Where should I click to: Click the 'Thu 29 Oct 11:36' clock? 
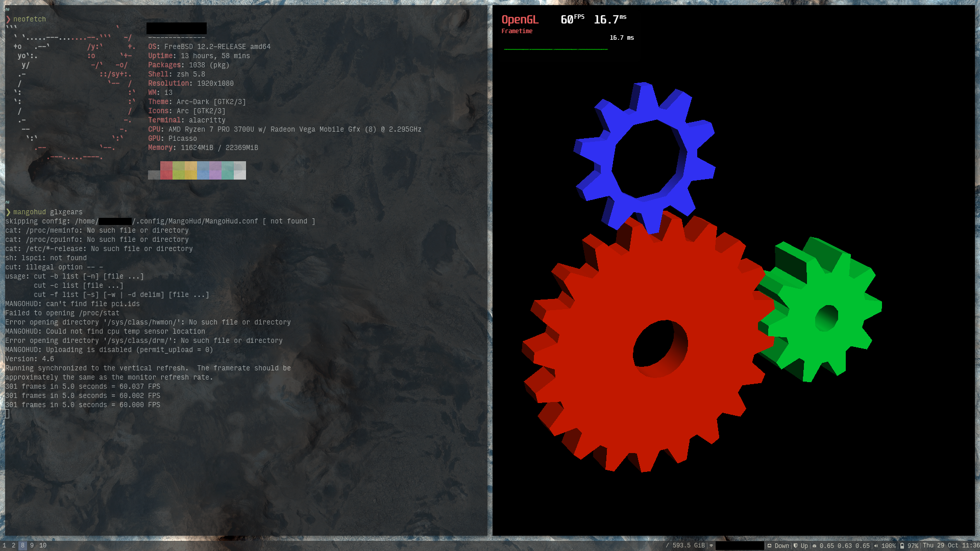coord(951,545)
